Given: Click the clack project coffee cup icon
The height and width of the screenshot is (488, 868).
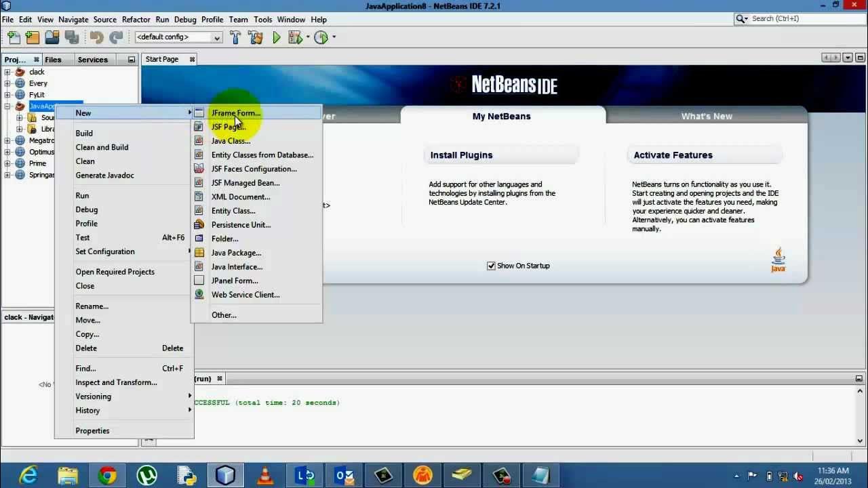Looking at the screenshot, I should click(20, 72).
